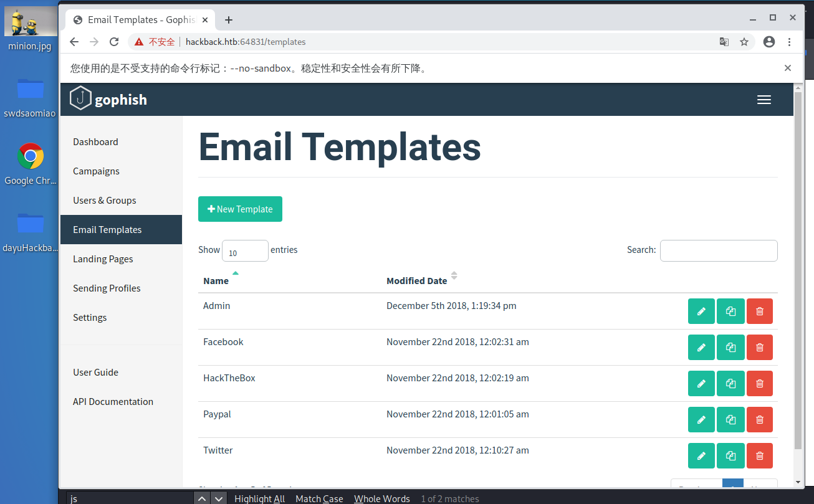Image resolution: width=814 pixels, height=504 pixels.
Task: Open Settings in the sidebar
Action: click(x=121, y=318)
